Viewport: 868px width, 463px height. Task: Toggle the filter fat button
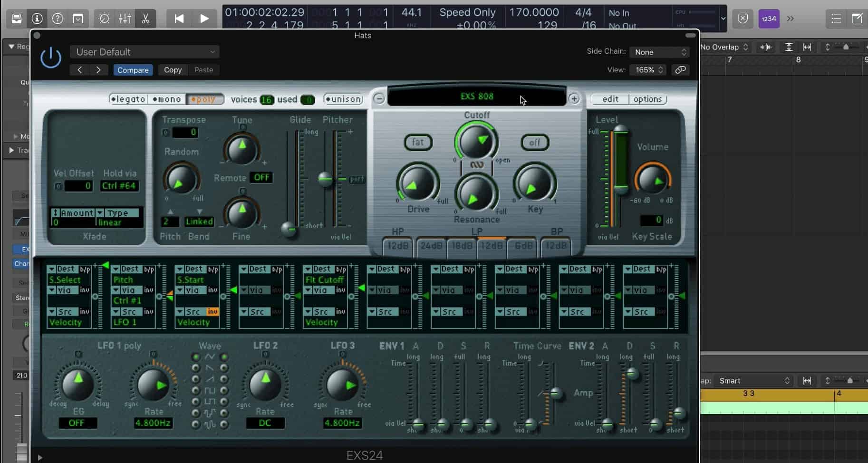coord(418,142)
